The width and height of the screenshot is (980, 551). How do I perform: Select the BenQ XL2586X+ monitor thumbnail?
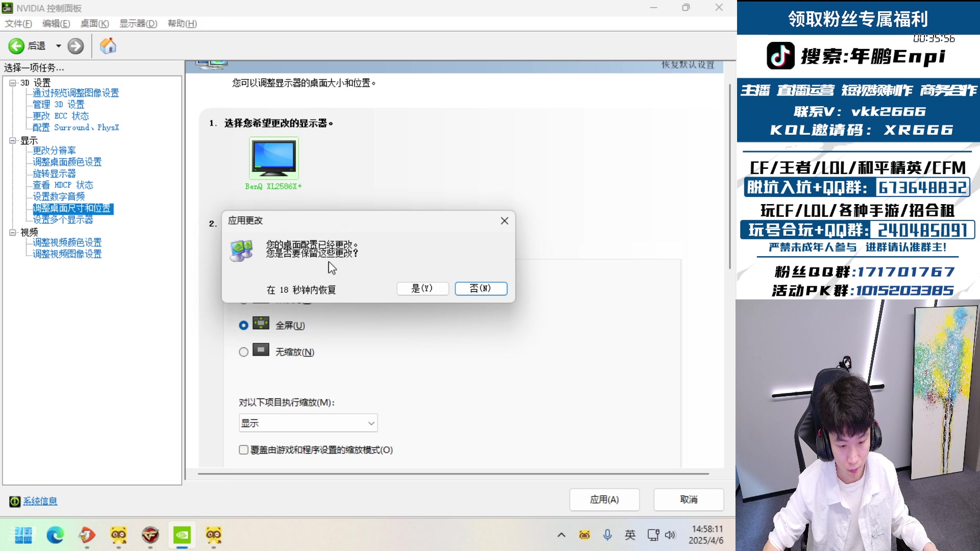click(274, 158)
